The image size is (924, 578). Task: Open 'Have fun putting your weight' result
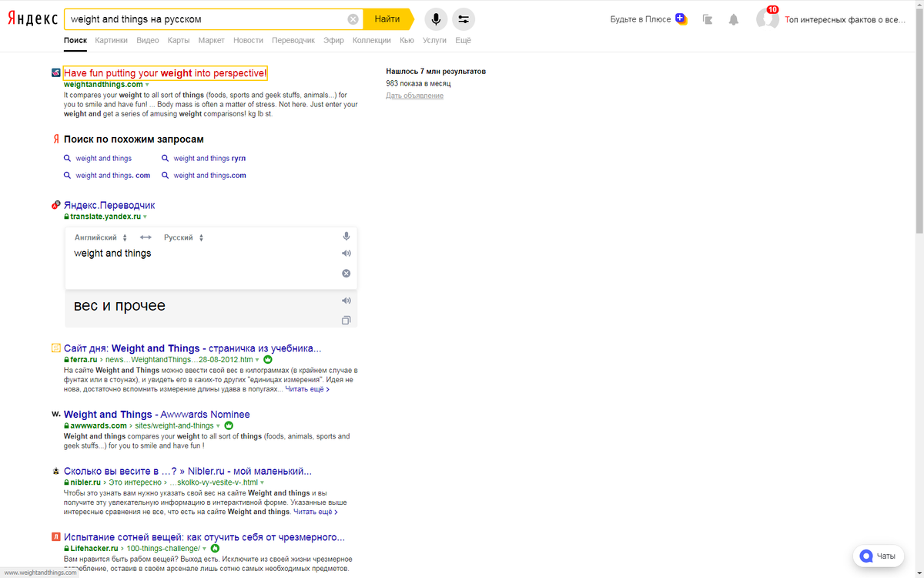165,73
